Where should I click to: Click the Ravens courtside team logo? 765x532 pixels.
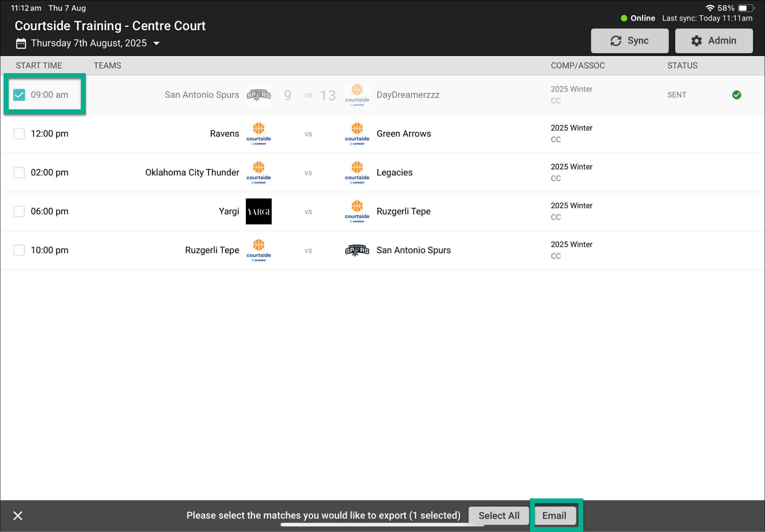point(259,134)
